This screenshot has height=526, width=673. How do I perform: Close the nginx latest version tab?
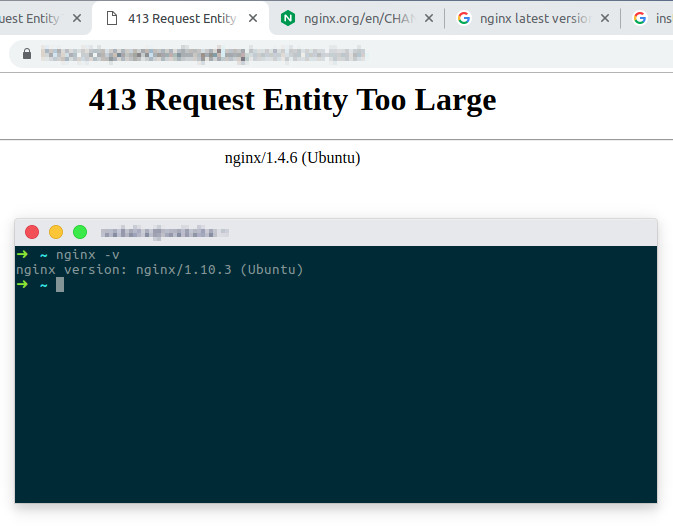tap(605, 18)
